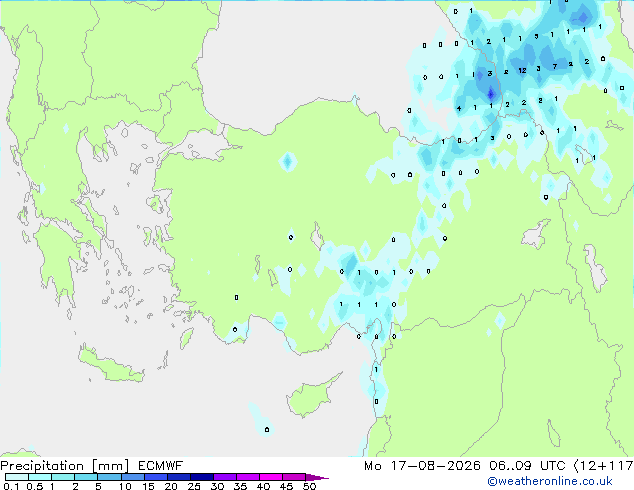Click the "17-08-2026" date text
The height and width of the screenshot is (490, 634).
(435, 466)
